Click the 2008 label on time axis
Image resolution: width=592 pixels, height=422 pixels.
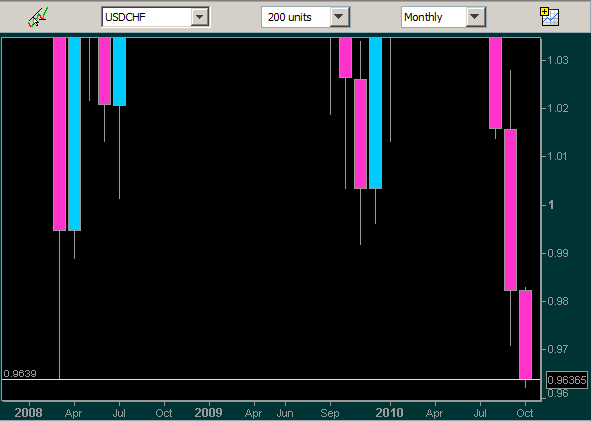(28, 413)
